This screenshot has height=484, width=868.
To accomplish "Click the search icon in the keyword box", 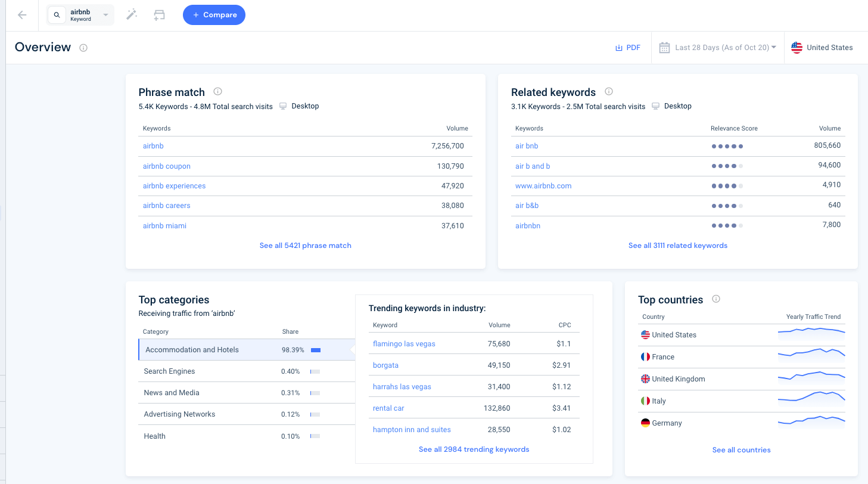I will click(x=57, y=14).
